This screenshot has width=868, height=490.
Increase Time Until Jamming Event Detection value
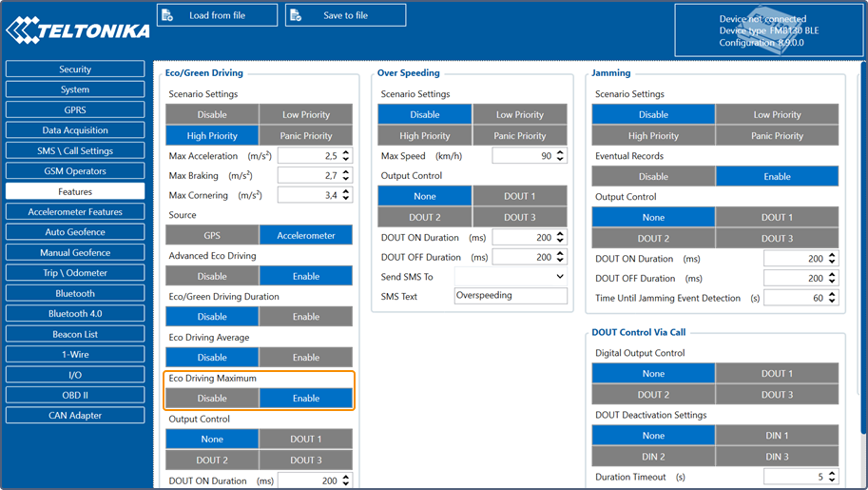tap(832, 294)
